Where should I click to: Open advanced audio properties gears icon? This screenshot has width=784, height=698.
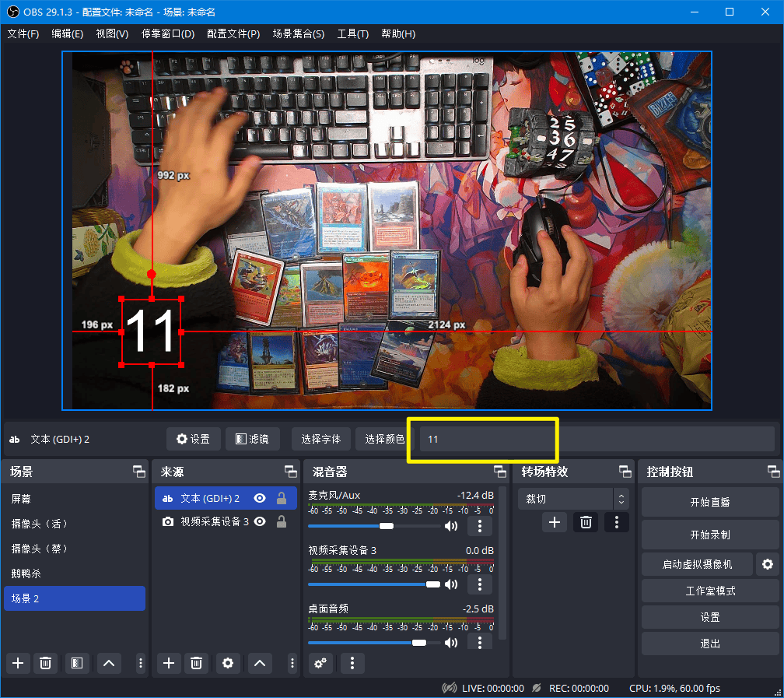pyautogui.click(x=320, y=664)
